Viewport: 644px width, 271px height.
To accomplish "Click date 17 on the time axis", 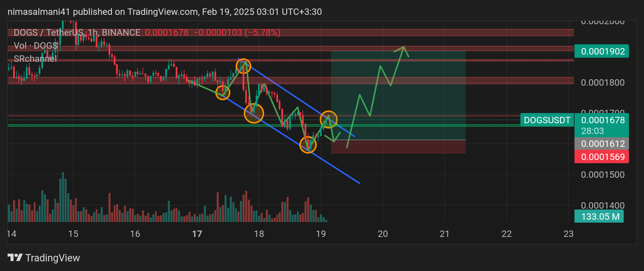I will 197,234.
